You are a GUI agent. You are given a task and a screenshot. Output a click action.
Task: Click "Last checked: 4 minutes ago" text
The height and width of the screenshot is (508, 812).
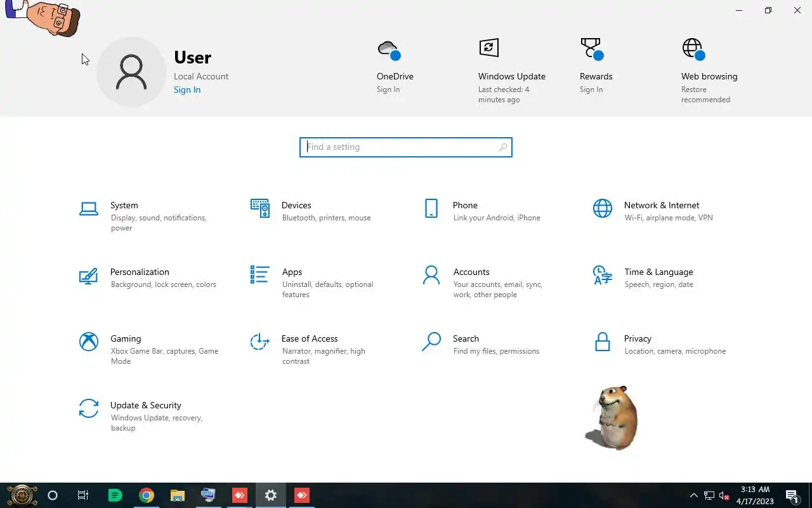504,95
